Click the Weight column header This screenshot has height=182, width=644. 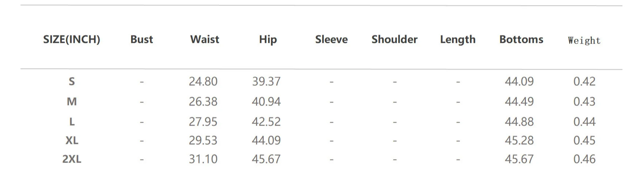(584, 41)
